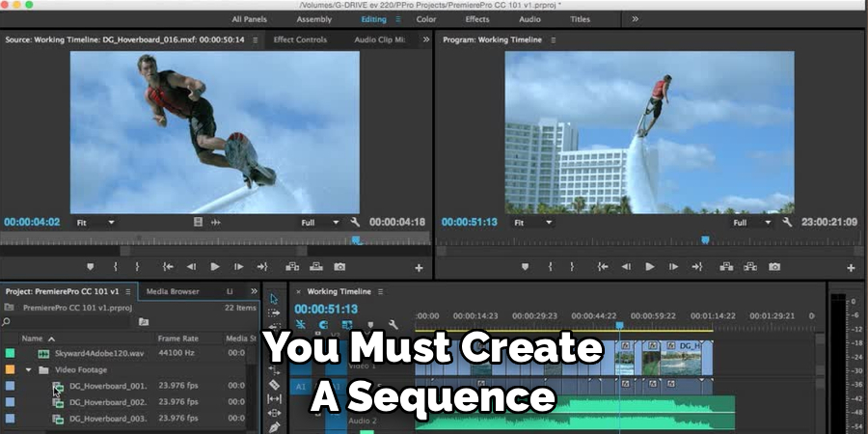868x434 pixels.
Task: Go to In point in Program monitor
Action: click(603, 267)
